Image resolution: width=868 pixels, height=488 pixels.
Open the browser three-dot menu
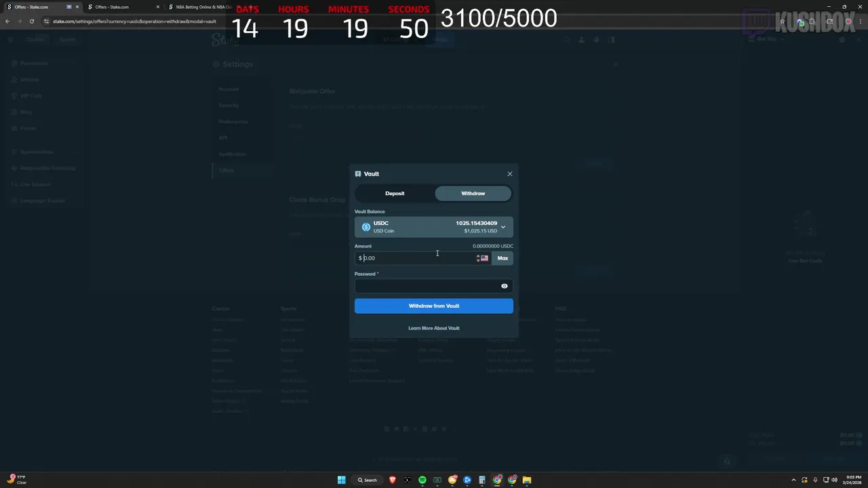click(861, 22)
